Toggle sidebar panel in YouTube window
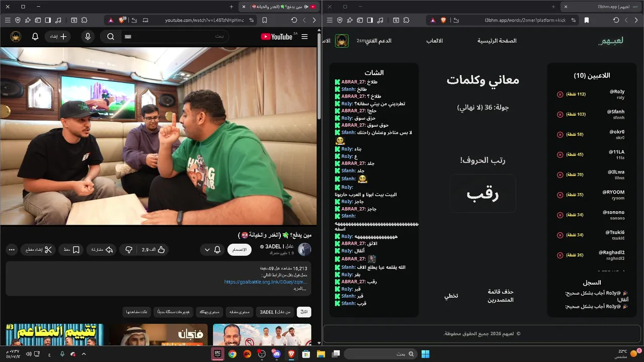Viewport: 644px width, 362px height. pyautogui.click(x=48, y=20)
